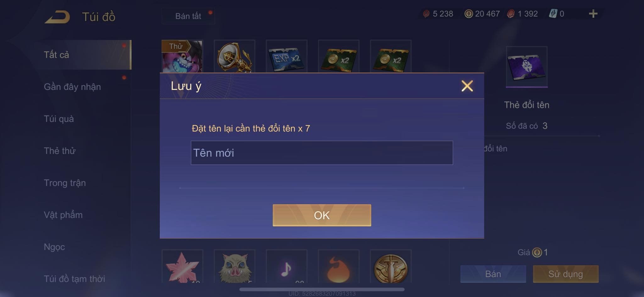The width and height of the screenshot is (644, 297).
Task: Select the Ngọc category
Action: 54,247
